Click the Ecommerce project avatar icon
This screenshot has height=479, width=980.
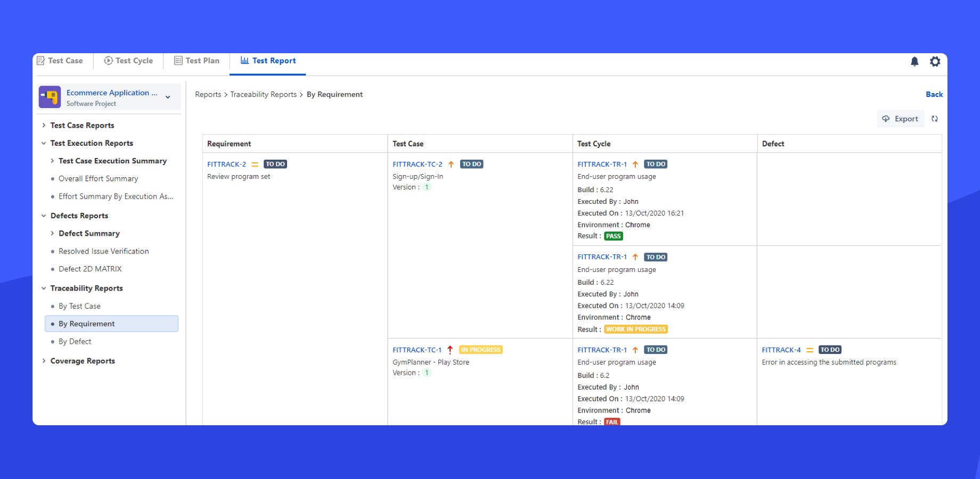(x=51, y=96)
